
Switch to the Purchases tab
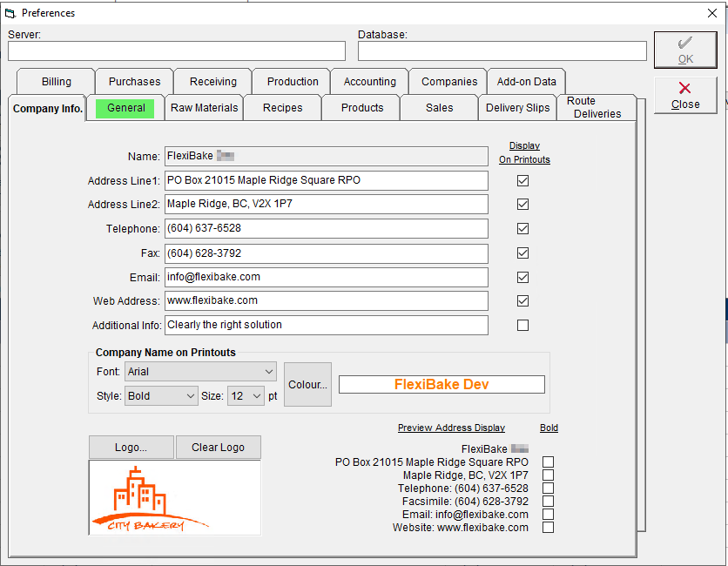135,82
